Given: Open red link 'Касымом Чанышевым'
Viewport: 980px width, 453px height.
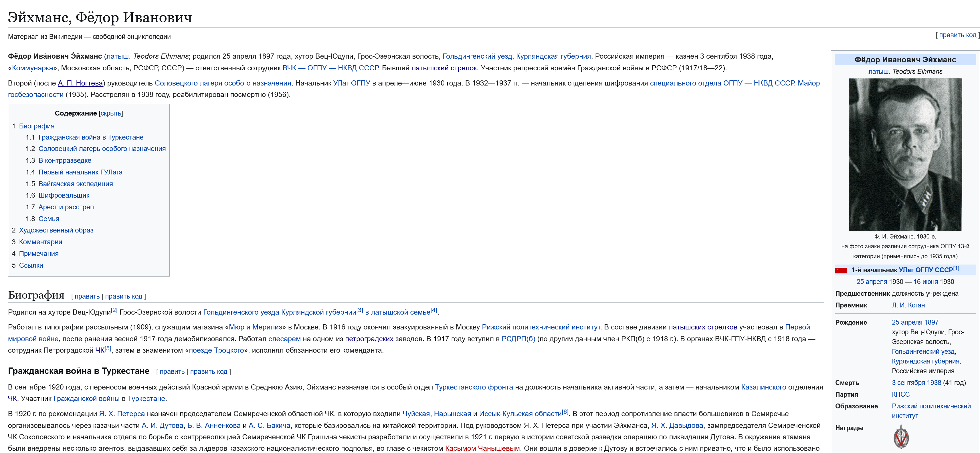Looking at the screenshot, I should 482,448.
